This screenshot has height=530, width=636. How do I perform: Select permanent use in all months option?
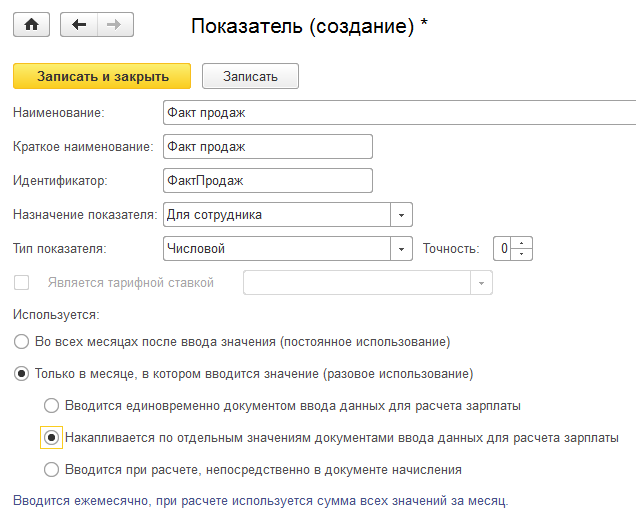(21, 342)
